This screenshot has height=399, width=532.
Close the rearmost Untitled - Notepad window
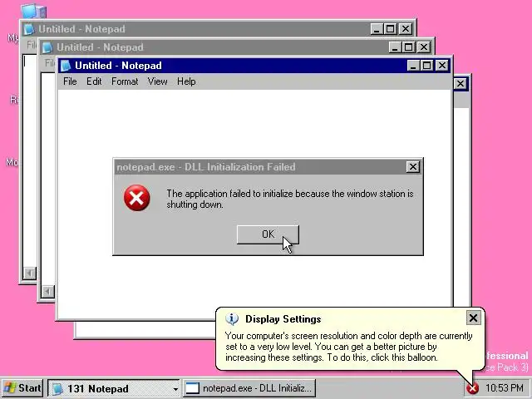tap(406, 29)
